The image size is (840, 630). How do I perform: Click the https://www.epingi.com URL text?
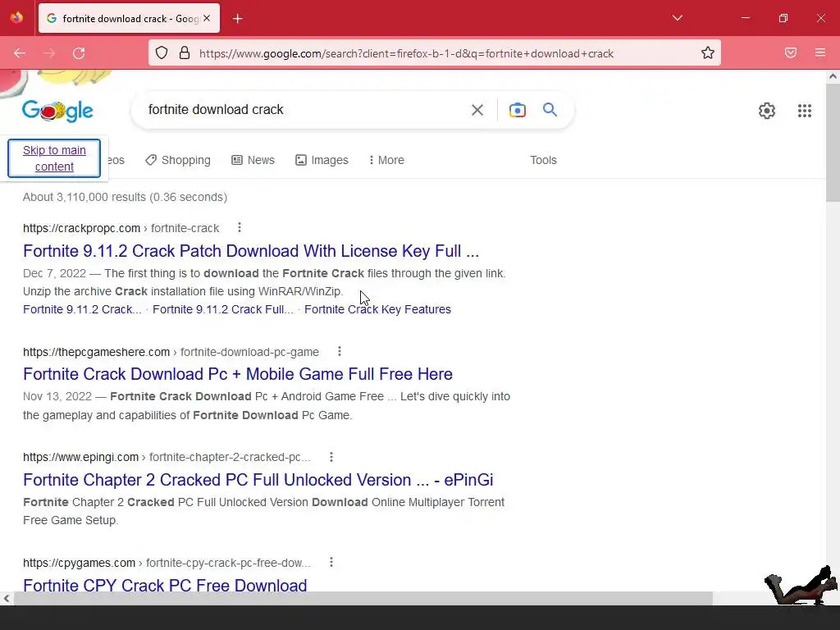(81, 458)
